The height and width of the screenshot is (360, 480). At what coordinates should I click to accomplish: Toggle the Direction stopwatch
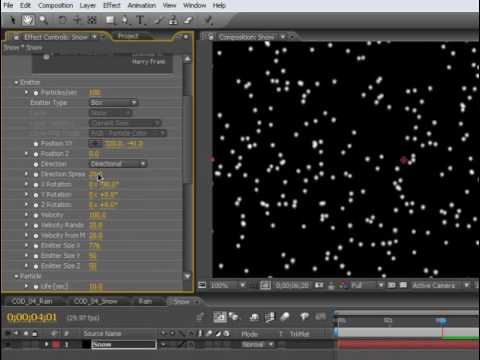tap(36, 164)
